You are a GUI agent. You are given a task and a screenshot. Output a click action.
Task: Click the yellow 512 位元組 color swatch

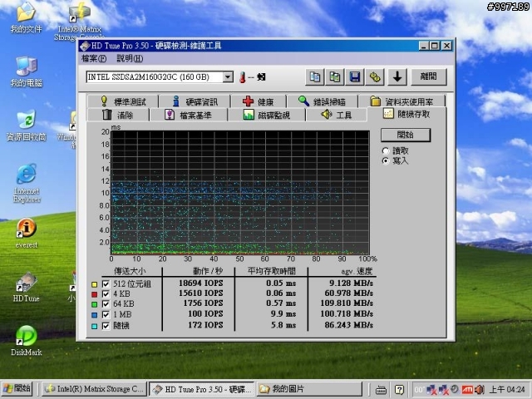[x=94, y=284]
